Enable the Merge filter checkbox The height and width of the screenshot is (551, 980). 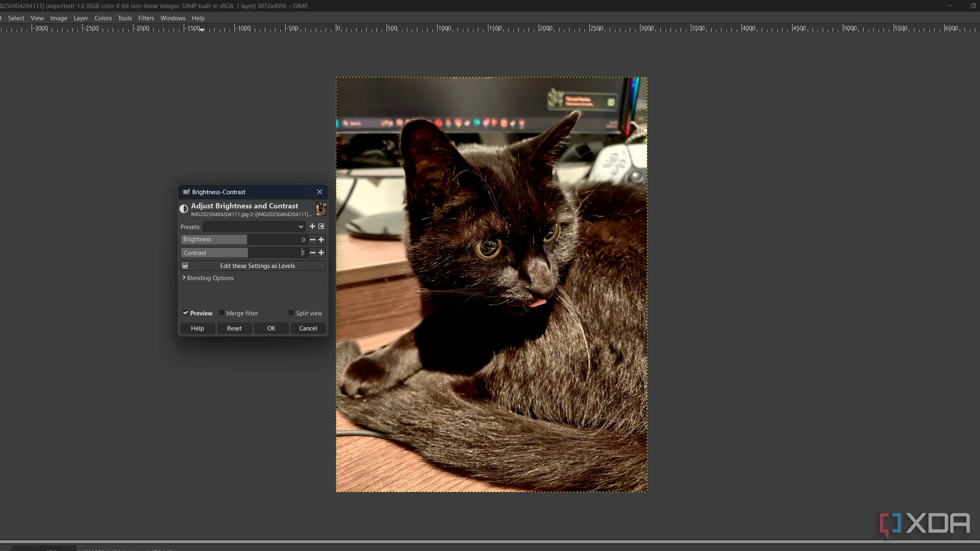click(x=221, y=313)
